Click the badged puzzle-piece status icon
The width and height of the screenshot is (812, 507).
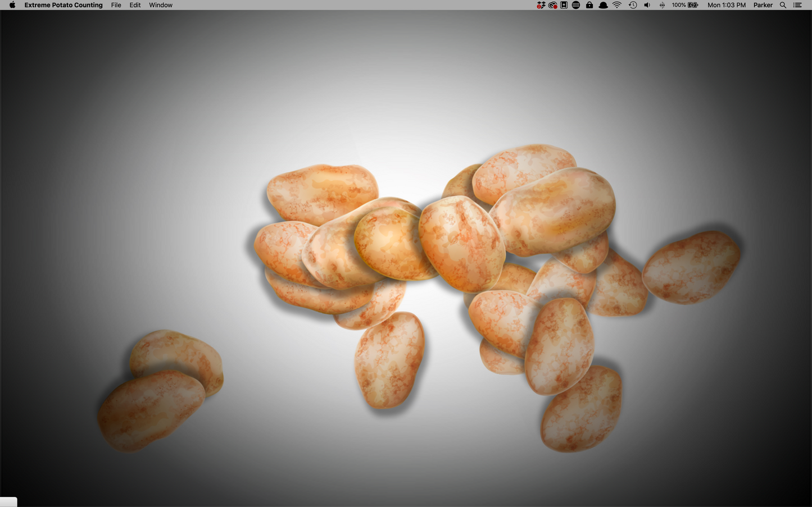pyautogui.click(x=541, y=5)
